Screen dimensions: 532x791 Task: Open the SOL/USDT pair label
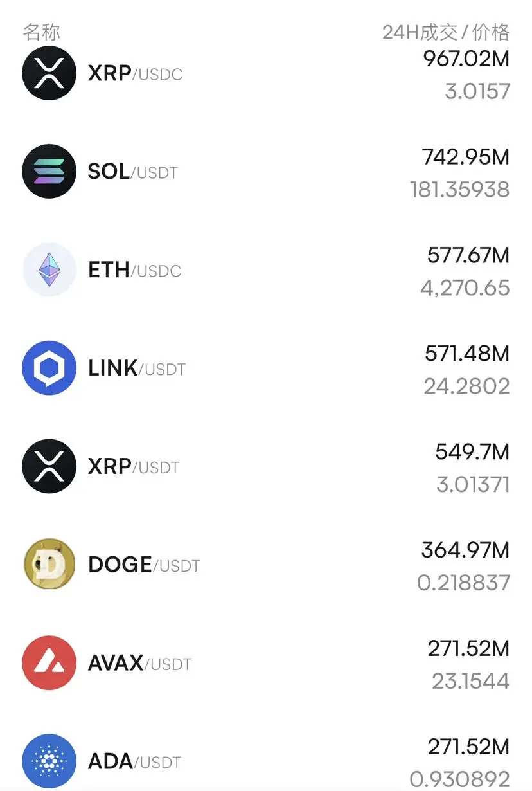click(x=132, y=172)
